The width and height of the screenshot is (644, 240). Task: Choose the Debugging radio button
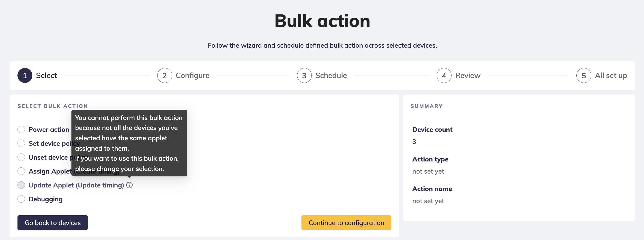pos(21,199)
